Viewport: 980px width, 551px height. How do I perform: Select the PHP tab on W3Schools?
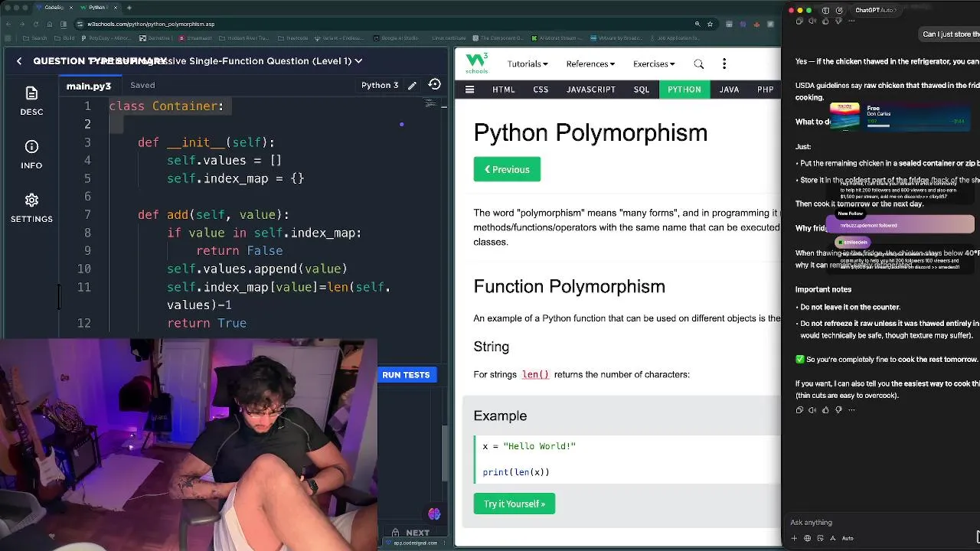pyautogui.click(x=766, y=90)
